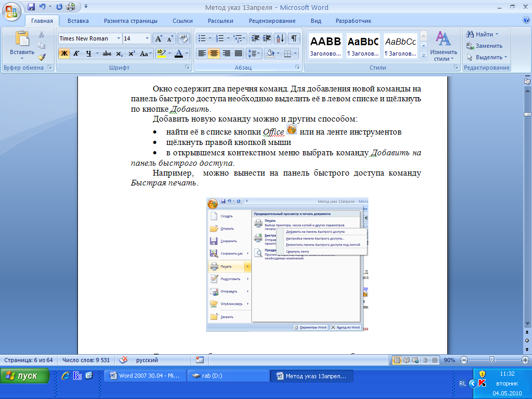This screenshot has width=532, height=399.
Task: Switch to Вставка tab
Action: click(x=78, y=21)
